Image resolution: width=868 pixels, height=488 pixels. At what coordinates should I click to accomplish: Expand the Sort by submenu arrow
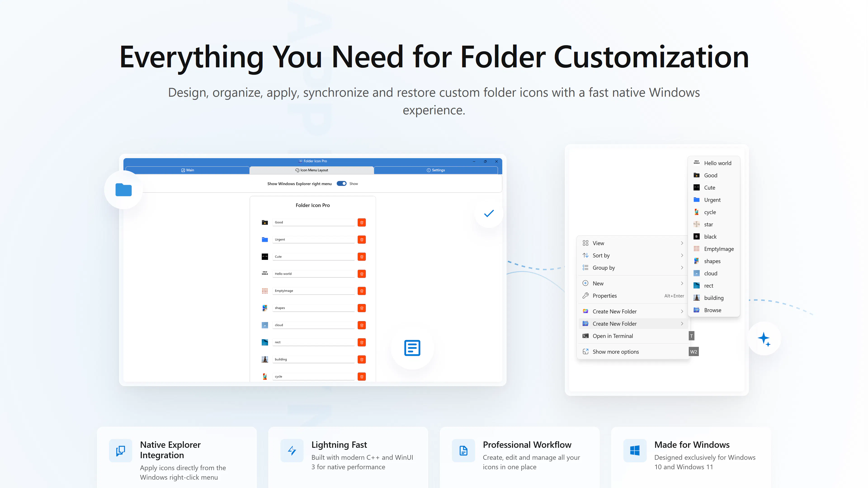pyautogui.click(x=682, y=255)
